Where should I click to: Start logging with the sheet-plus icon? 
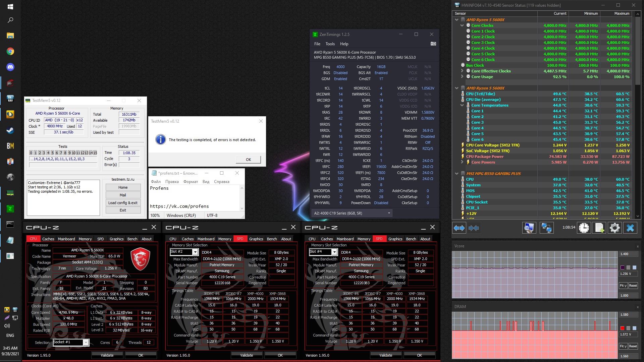click(x=599, y=228)
